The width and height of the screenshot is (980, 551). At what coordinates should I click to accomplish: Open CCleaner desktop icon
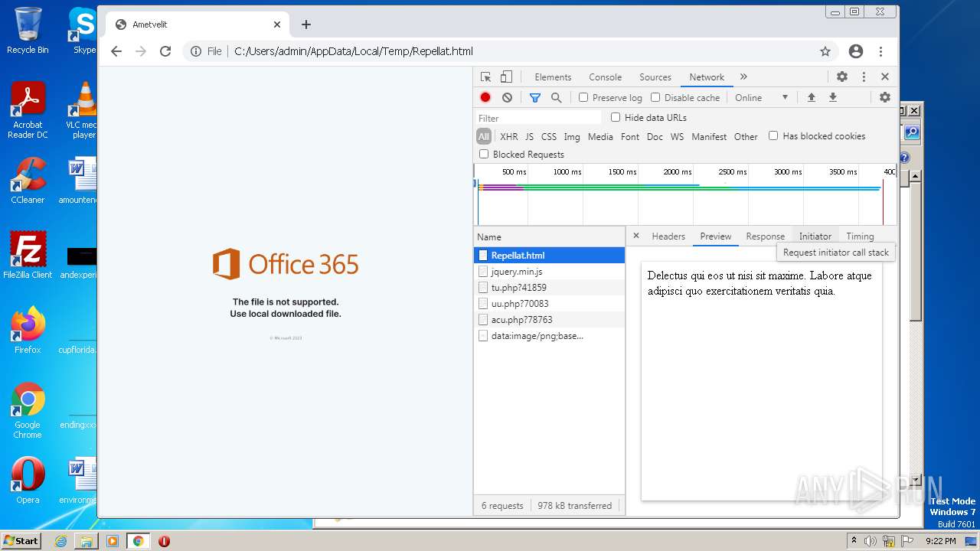click(x=28, y=181)
